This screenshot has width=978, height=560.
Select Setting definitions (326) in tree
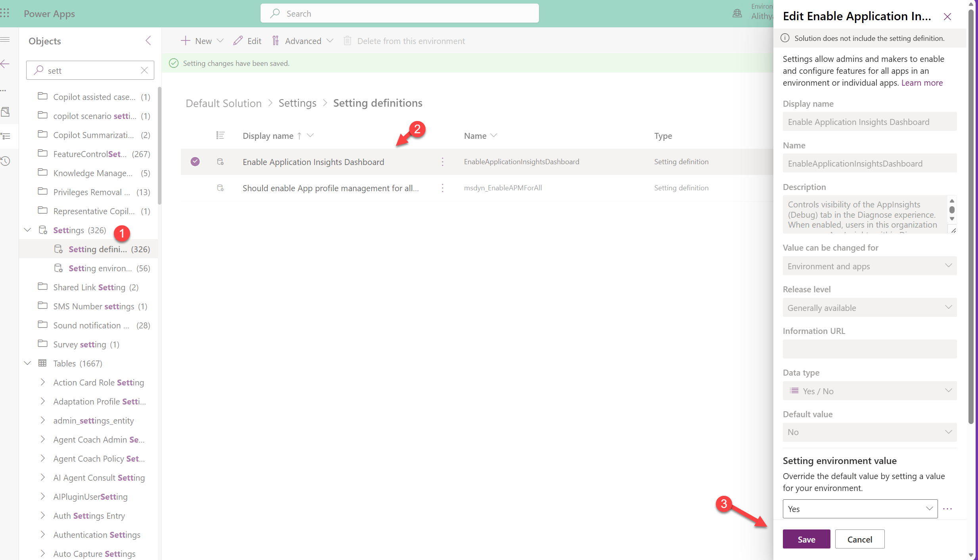point(89,249)
